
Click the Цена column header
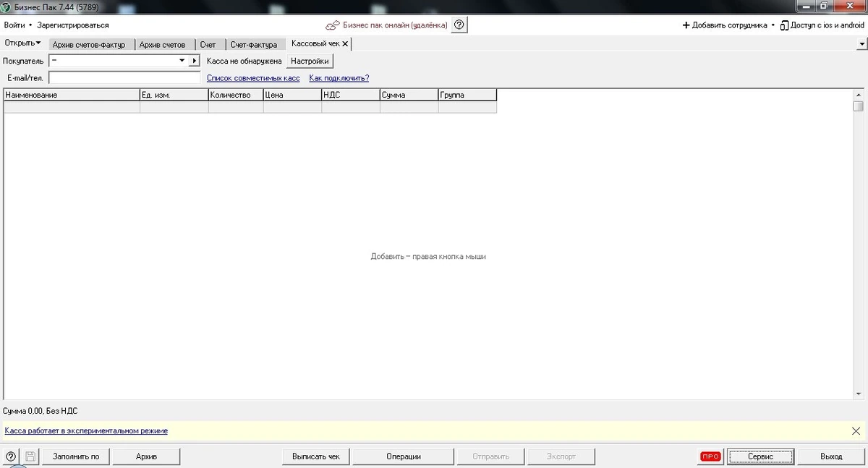292,95
